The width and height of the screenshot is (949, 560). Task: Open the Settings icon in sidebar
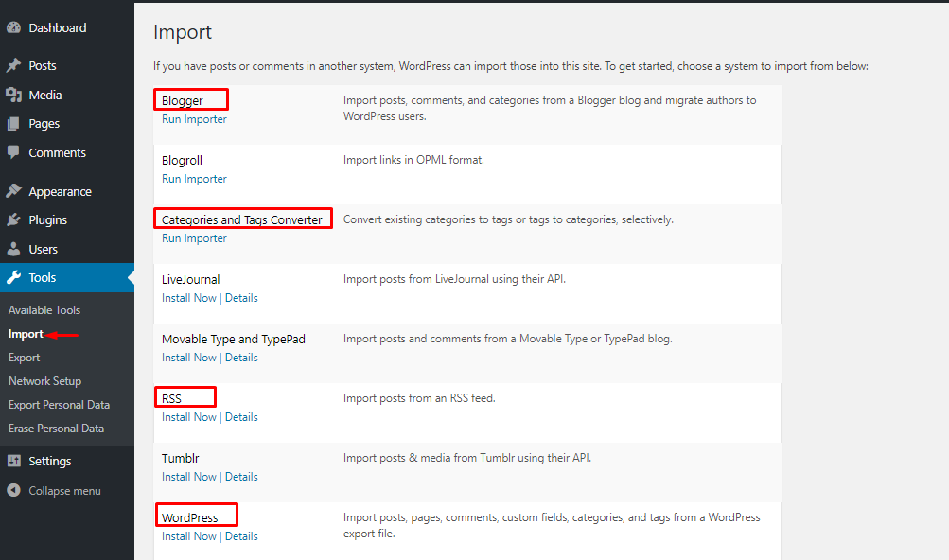(13, 461)
